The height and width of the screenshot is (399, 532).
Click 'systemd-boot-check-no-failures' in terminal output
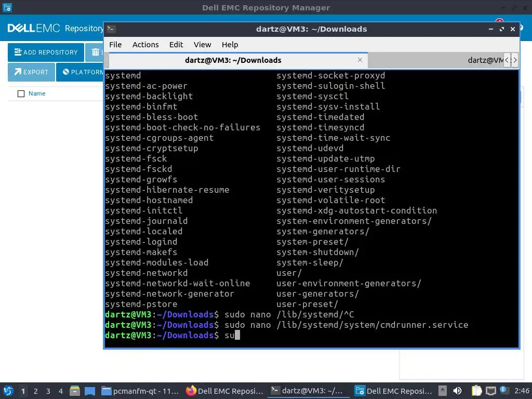pyautogui.click(x=182, y=128)
